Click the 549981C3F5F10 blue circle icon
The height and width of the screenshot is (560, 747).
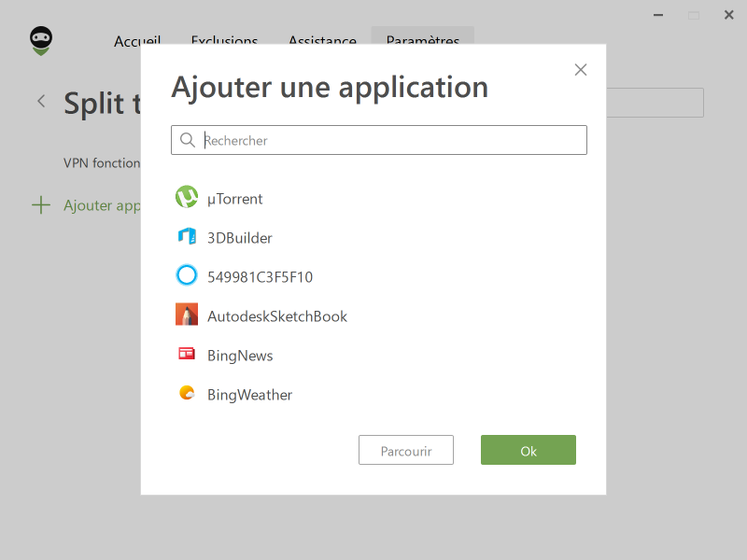[x=187, y=275]
